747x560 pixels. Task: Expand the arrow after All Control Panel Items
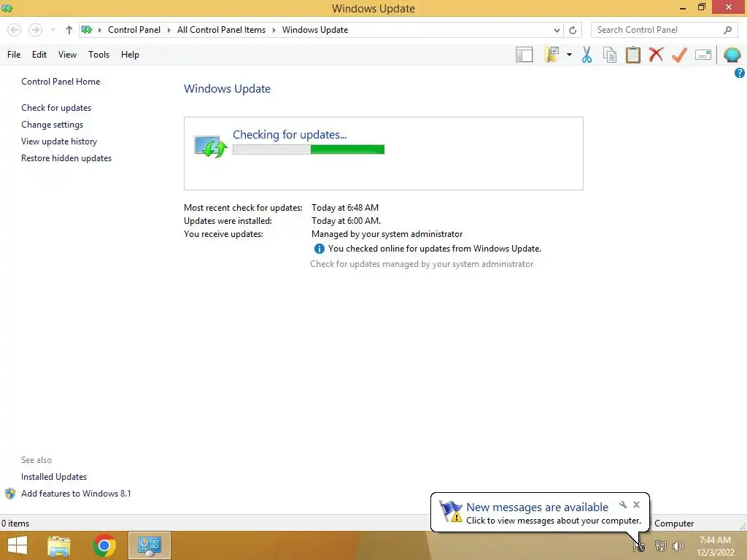(274, 30)
